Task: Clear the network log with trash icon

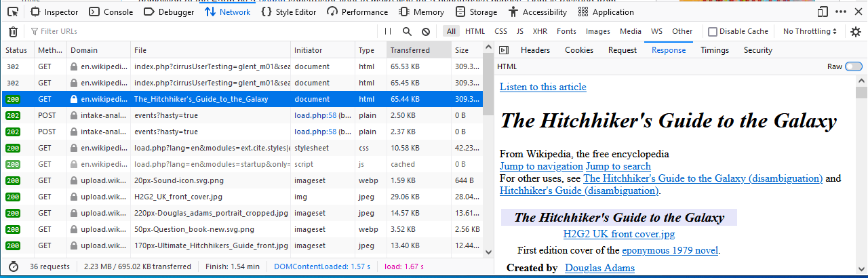Action: 13,31
